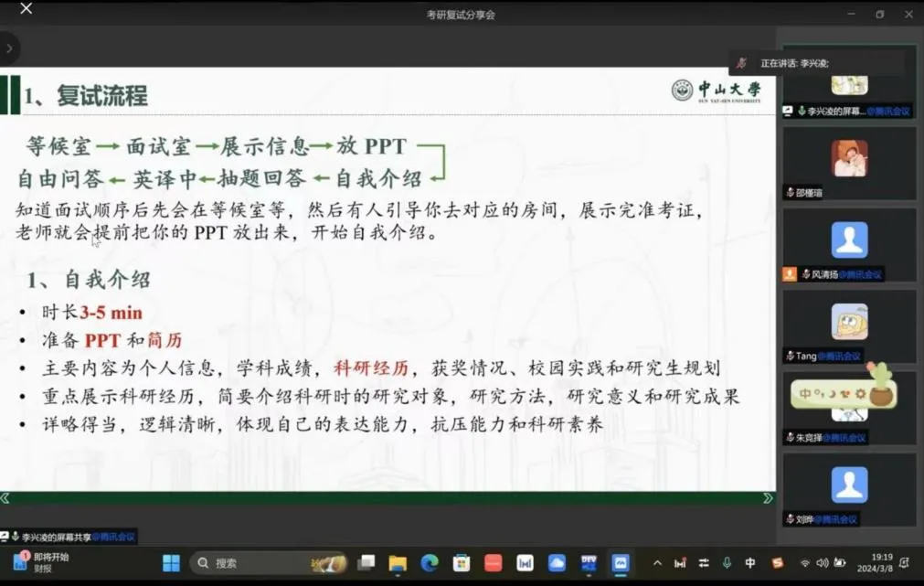Click the Windows Start button
This screenshot has height=586, width=924.
[x=171, y=563]
